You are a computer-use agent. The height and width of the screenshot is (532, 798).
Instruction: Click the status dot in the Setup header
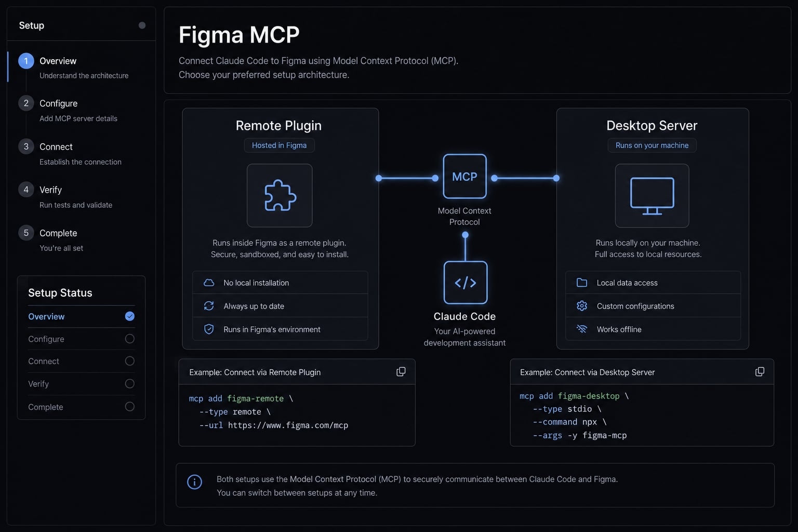click(x=142, y=25)
